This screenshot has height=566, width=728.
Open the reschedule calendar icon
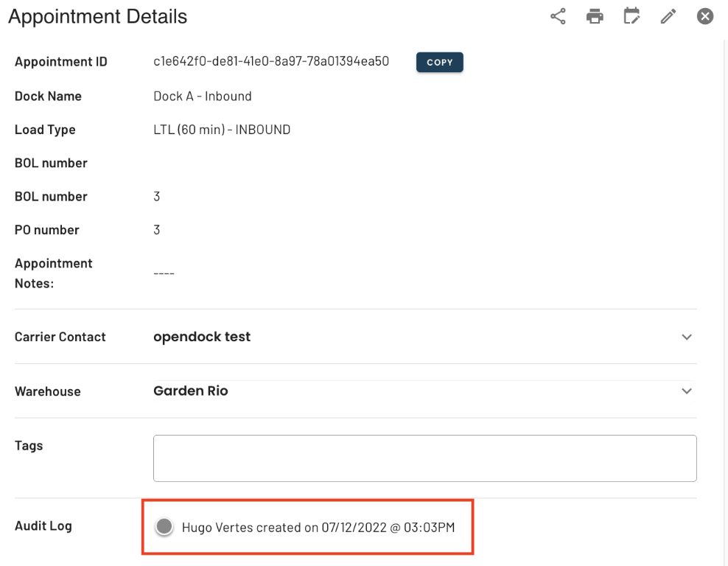[x=631, y=16]
